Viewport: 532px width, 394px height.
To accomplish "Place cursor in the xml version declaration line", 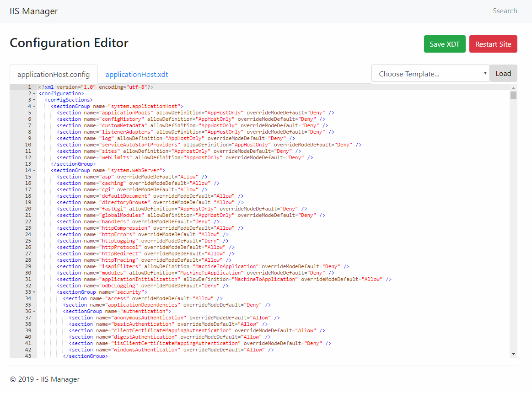I will [96, 87].
